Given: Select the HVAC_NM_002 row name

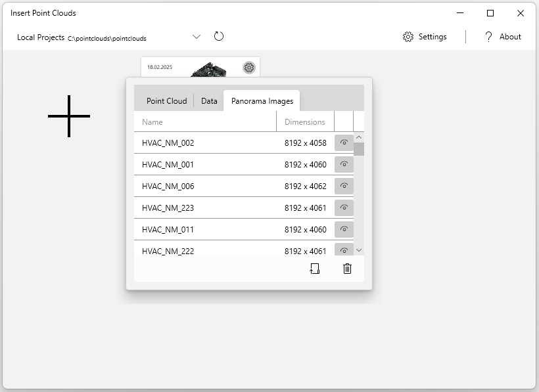Looking at the screenshot, I should point(168,142).
